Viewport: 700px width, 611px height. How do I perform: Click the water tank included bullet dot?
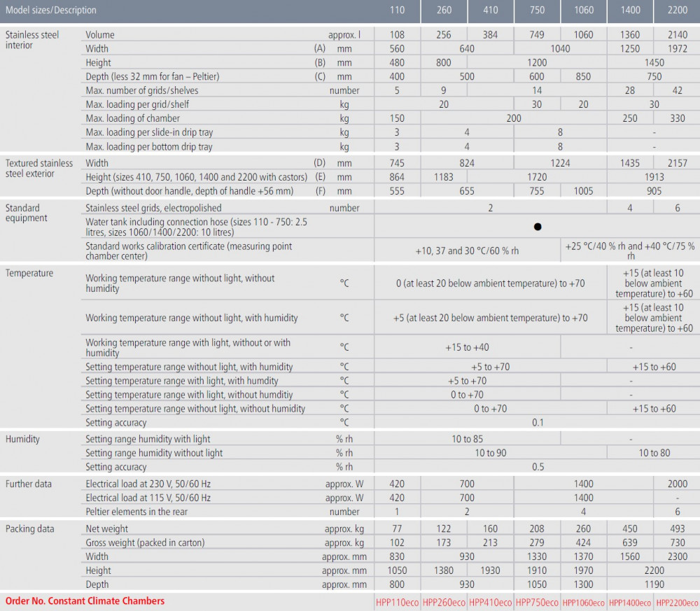[538, 227]
